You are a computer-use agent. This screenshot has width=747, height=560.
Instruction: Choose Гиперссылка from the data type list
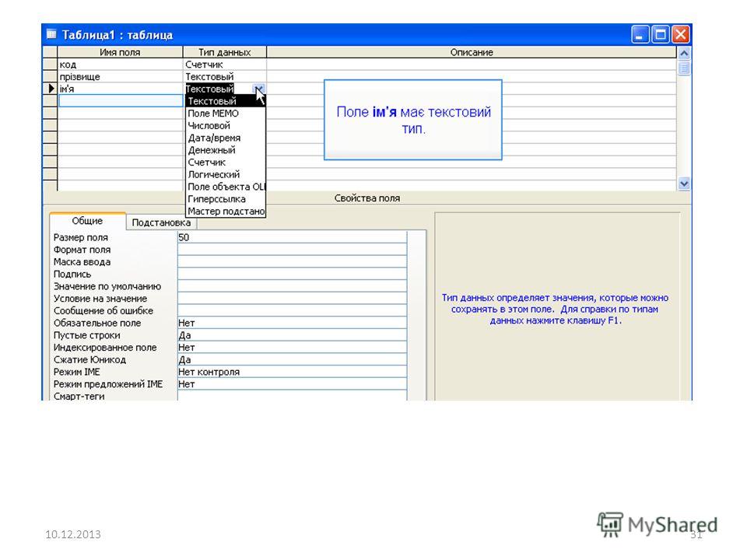(226, 199)
